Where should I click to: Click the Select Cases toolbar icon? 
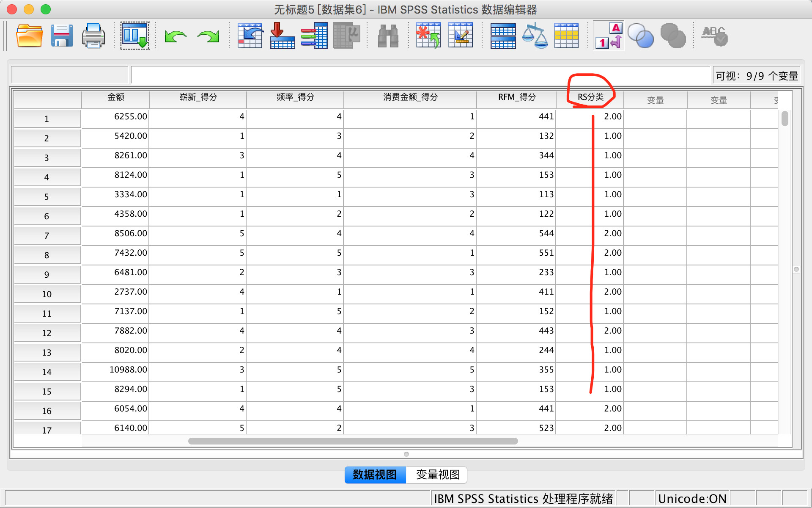click(566, 36)
